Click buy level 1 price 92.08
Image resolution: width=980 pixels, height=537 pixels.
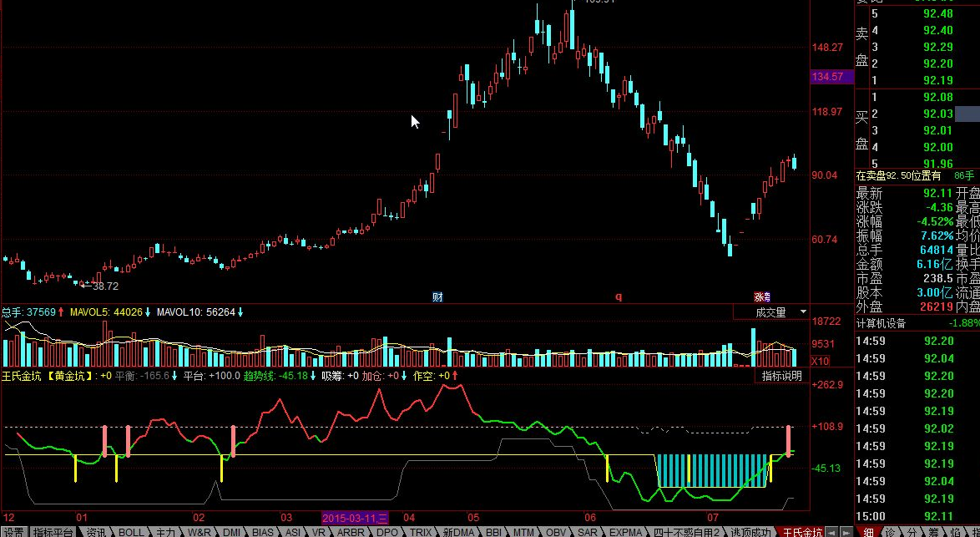[x=937, y=97]
